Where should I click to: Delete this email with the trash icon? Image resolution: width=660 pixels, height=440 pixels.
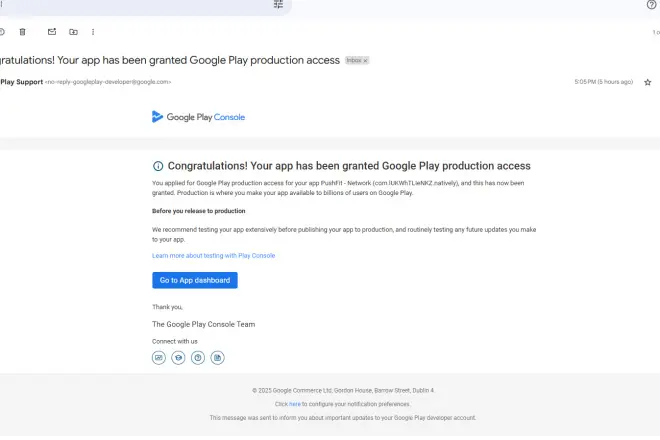(22, 32)
